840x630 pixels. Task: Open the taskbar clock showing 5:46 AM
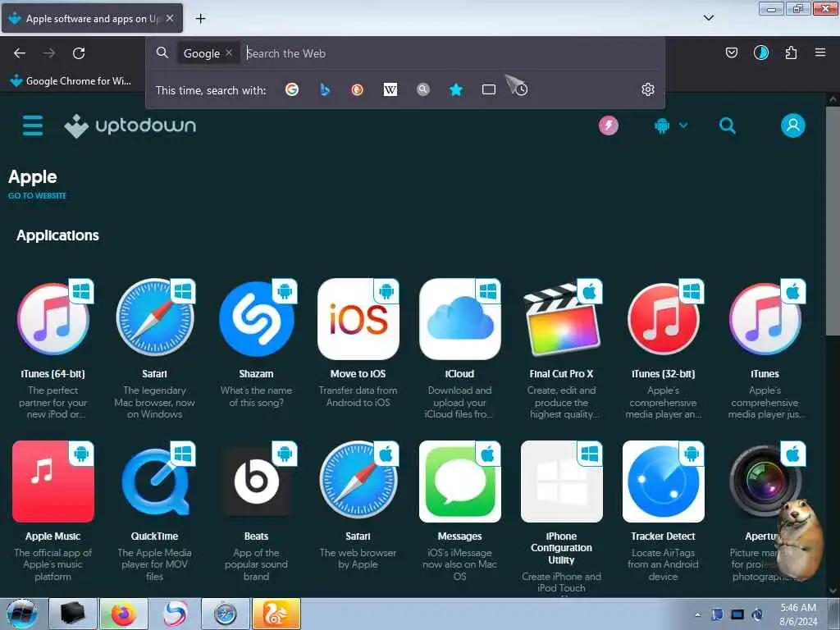798,614
